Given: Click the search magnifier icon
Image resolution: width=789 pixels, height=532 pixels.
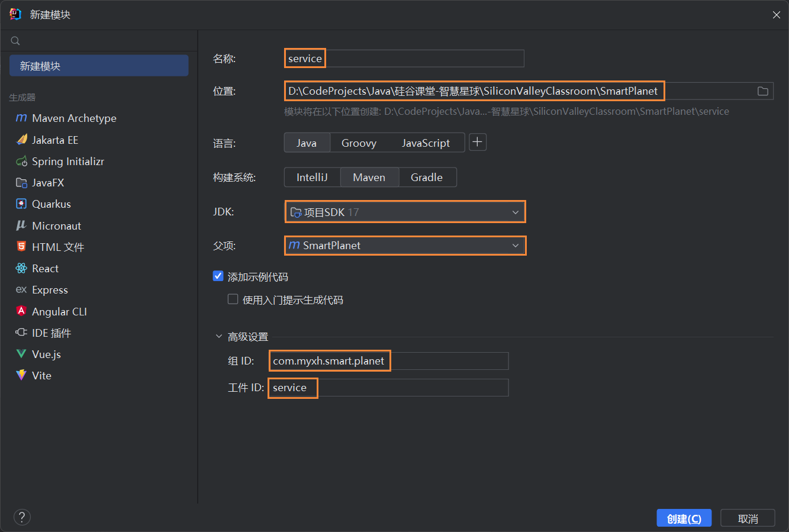Looking at the screenshot, I should tap(15, 41).
